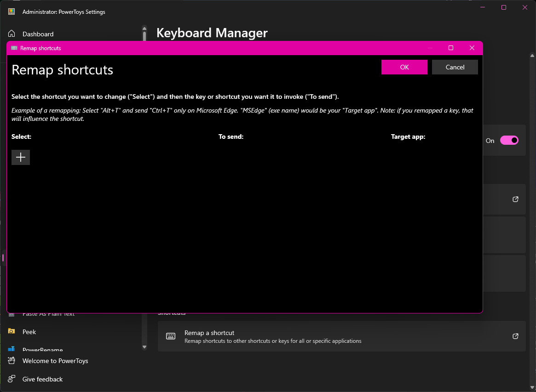The height and width of the screenshot is (392, 536).
Task: Click the Give feedback icon in the sidebar
Action: click(x=12, y=379)
